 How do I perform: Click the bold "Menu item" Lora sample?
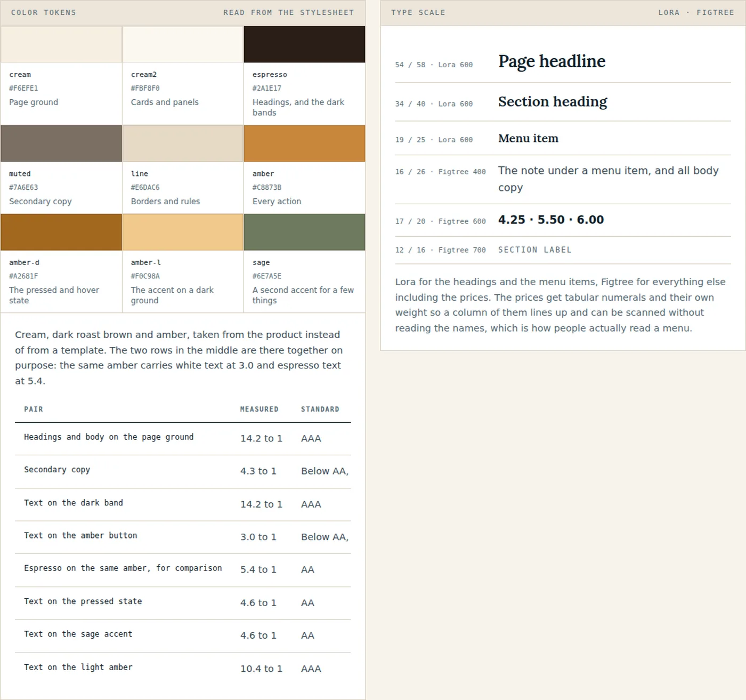(528, 139)
